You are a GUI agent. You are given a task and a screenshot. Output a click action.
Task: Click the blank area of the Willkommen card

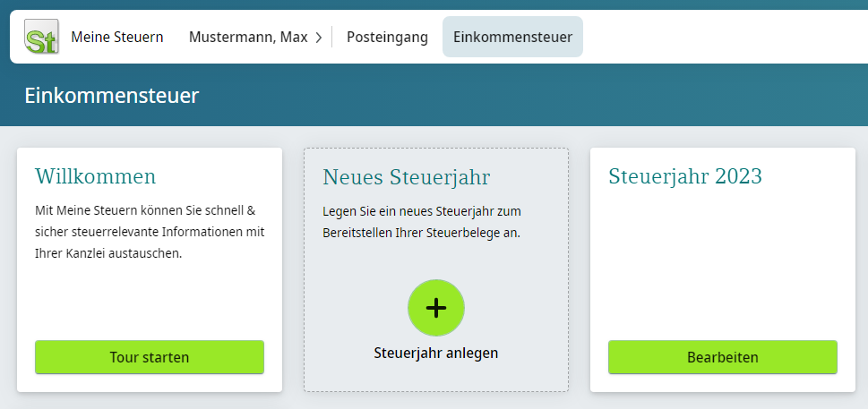coord(149,300)
